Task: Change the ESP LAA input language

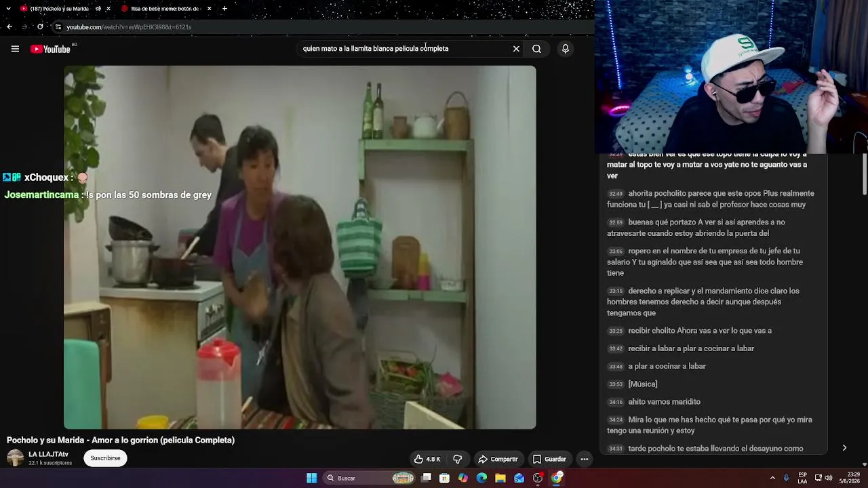Action: coord(803,478)
